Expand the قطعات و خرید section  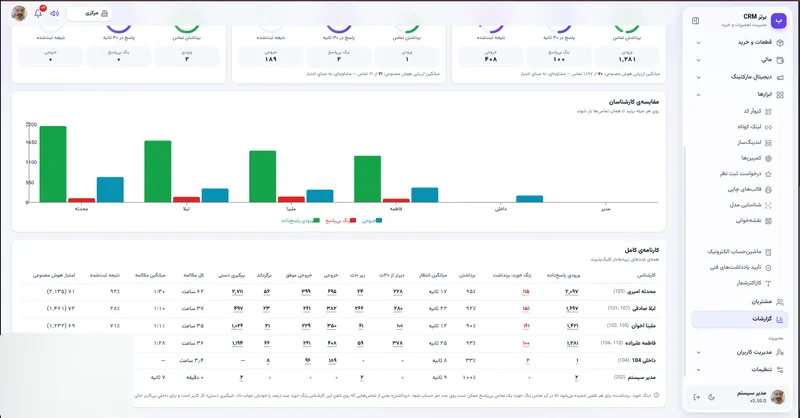pyautogui.click(x=740, y=42)
